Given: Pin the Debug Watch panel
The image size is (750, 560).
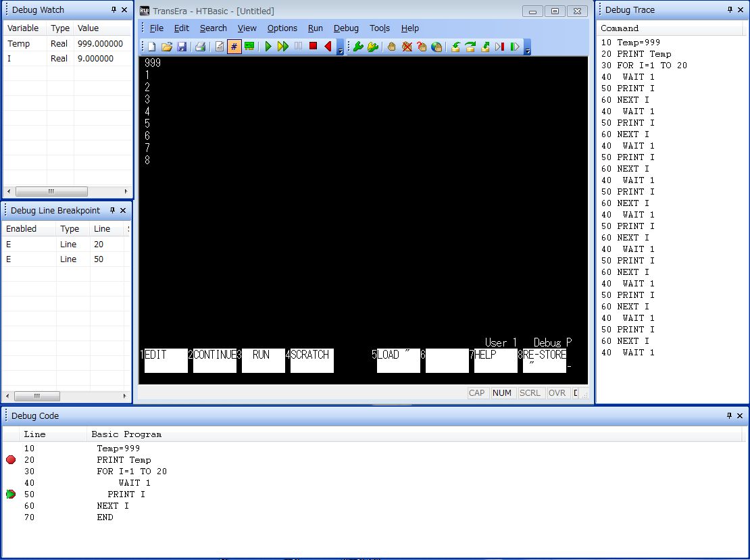Looking at the screenshot, I should pyautogui.click(x=114, y=9).
